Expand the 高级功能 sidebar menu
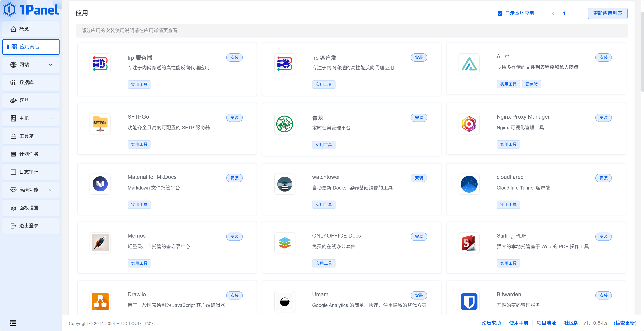Screen dimensions: 644x331 [x=31, y=190]
